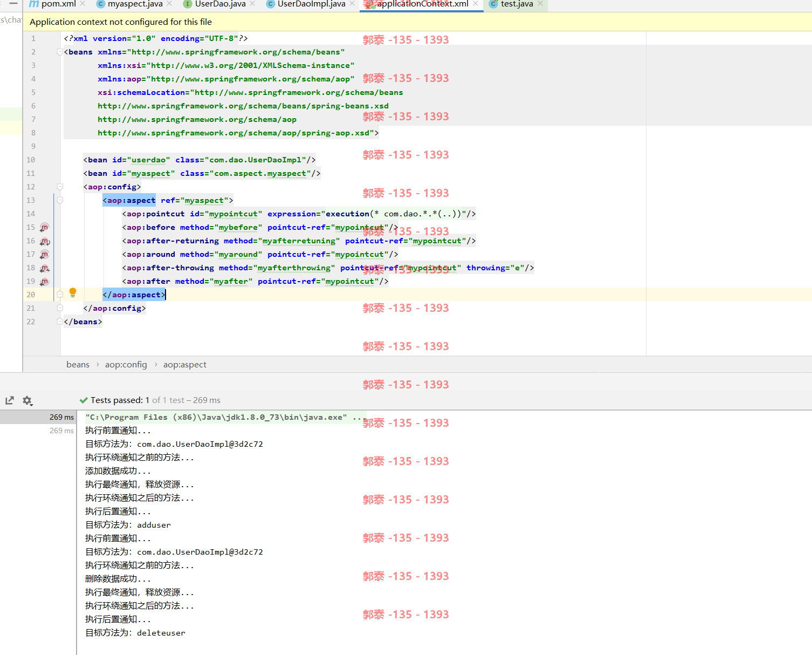Click console line '目标方法为: adduser'

(128, 525)
